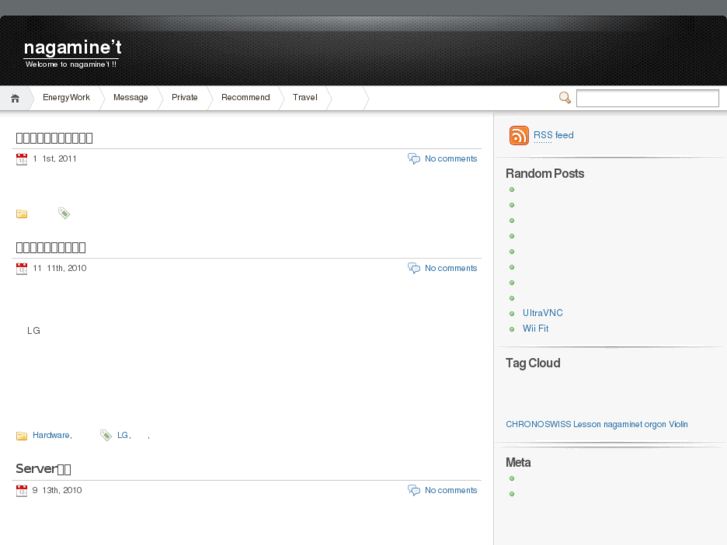Select the CHRONOSWISS tag
727x545 pixels.
click(538, 424)
